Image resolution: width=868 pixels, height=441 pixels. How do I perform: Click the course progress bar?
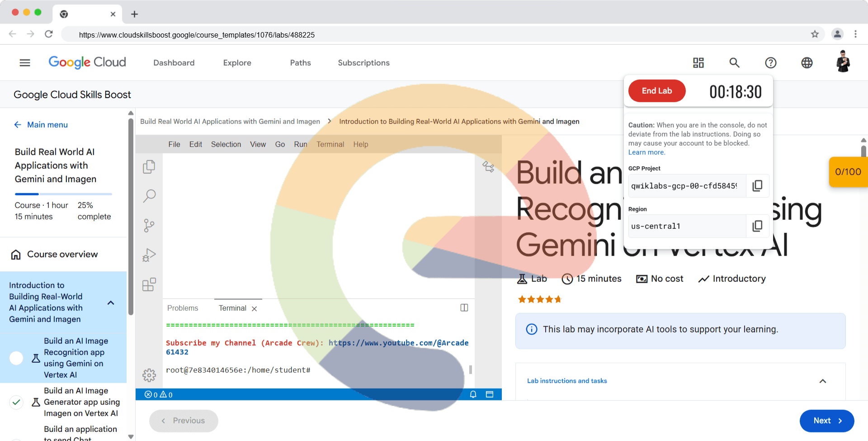63,194
